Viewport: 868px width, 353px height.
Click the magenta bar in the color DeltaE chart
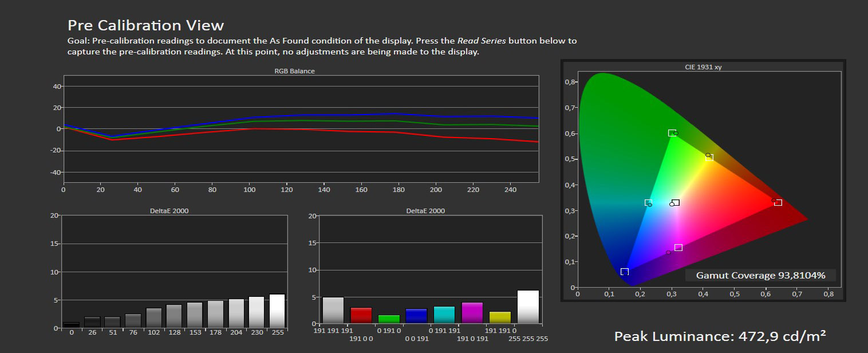[472, 313]
